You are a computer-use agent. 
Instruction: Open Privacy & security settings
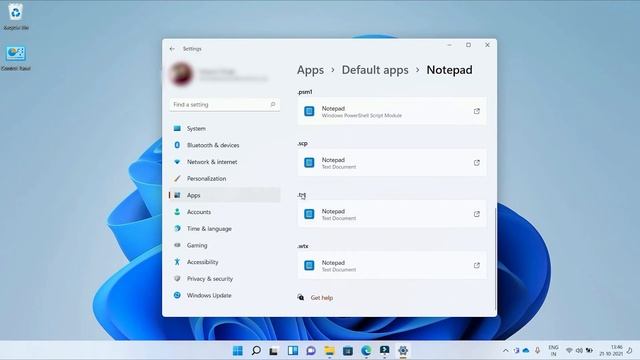point(224,279)
